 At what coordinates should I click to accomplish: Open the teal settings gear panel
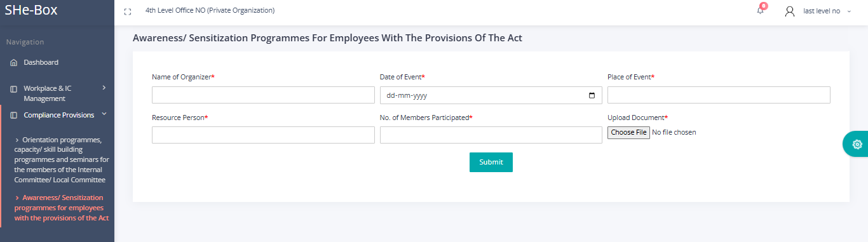point(857,144)
